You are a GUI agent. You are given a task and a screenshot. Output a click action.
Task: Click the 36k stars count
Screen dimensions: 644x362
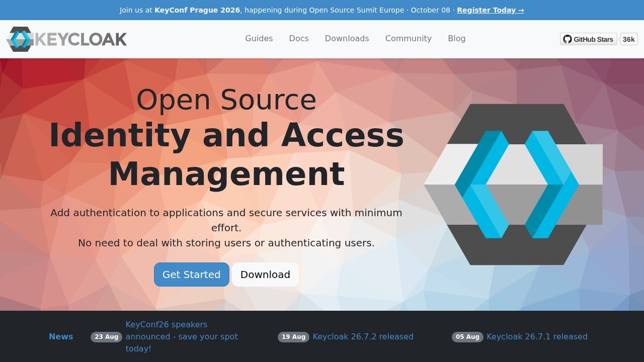click(629, 39)
